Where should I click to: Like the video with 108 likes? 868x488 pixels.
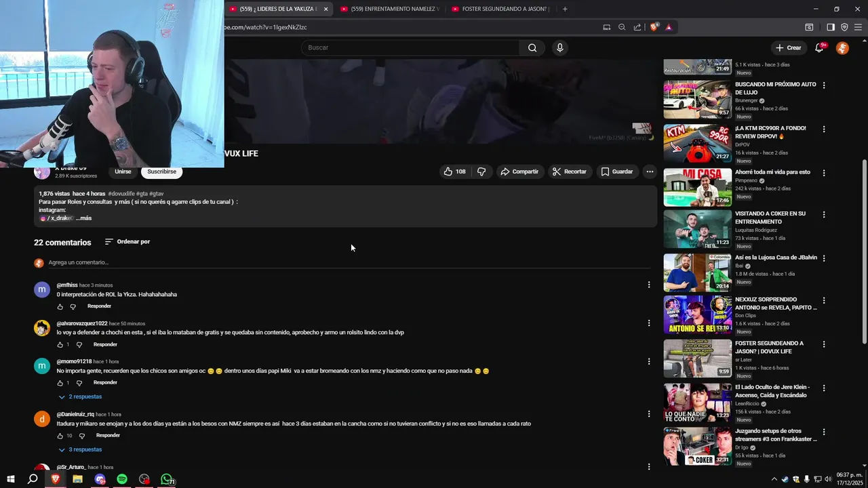tap(455, 171)
